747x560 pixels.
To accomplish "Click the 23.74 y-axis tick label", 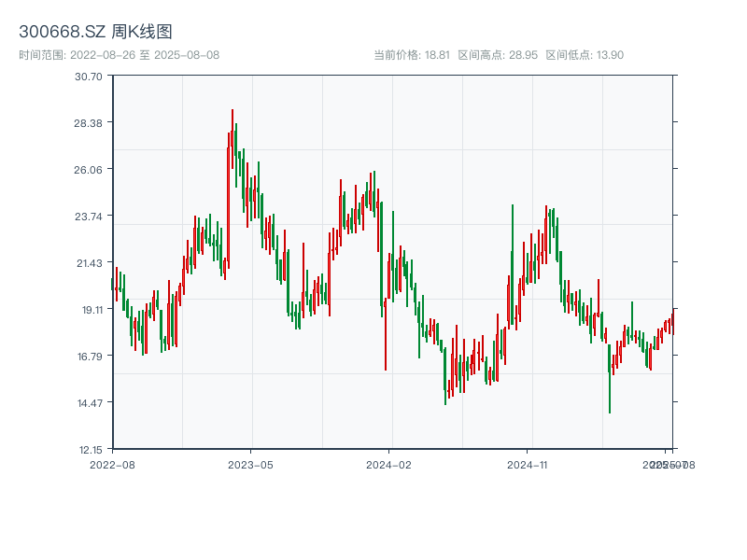I will (88, 217).
